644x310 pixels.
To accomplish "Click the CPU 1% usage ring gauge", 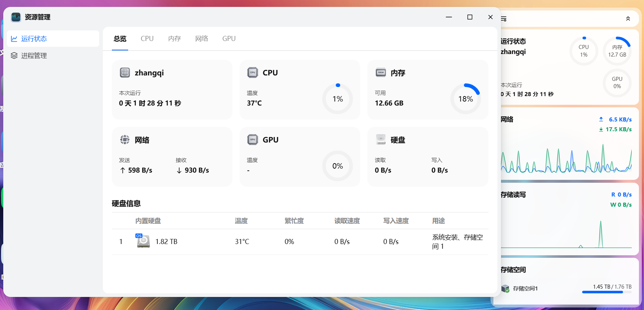I will click(x=338, y=99).
